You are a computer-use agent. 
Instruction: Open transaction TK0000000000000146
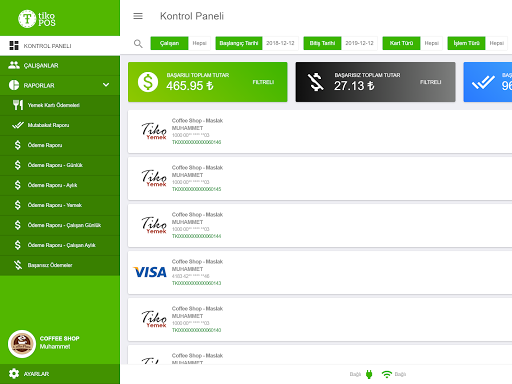pos(196,142)
